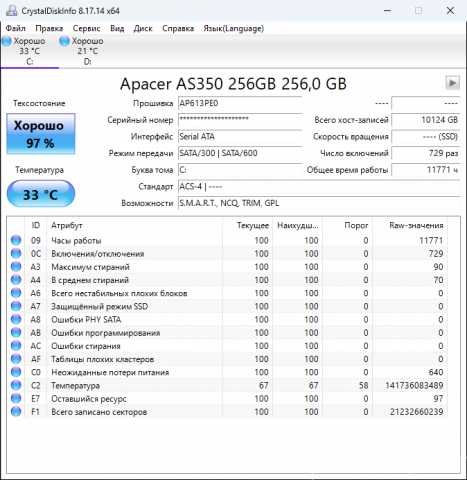Click the S.M.A.R.T., NCQ, TRIM, GPL features field
Image resolution: width=467 pixels, height=480 pixels.
(x=319, y=203)
